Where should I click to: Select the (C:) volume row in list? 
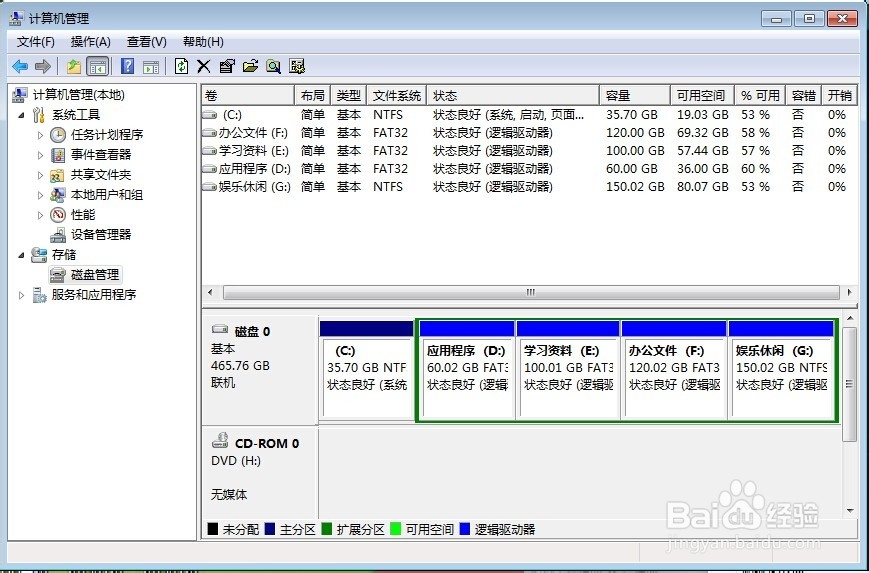(529, 115)
